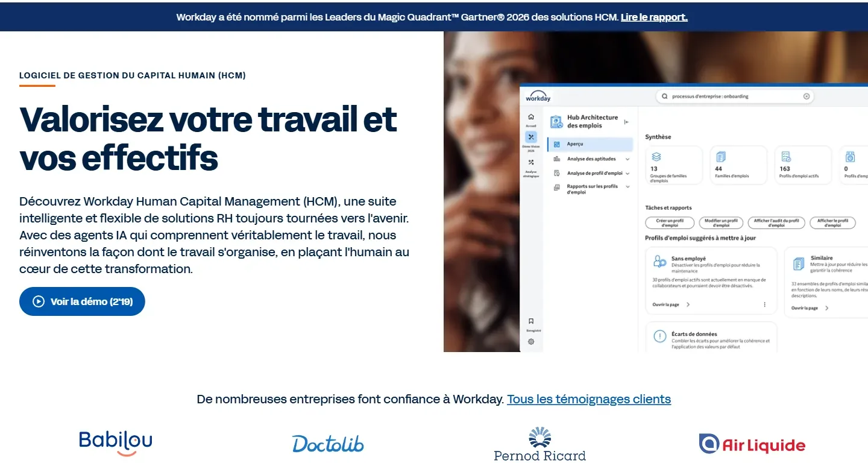
Task: Click the Sans employé card icon
Action: pyautogui.click(x=659, y=262)
